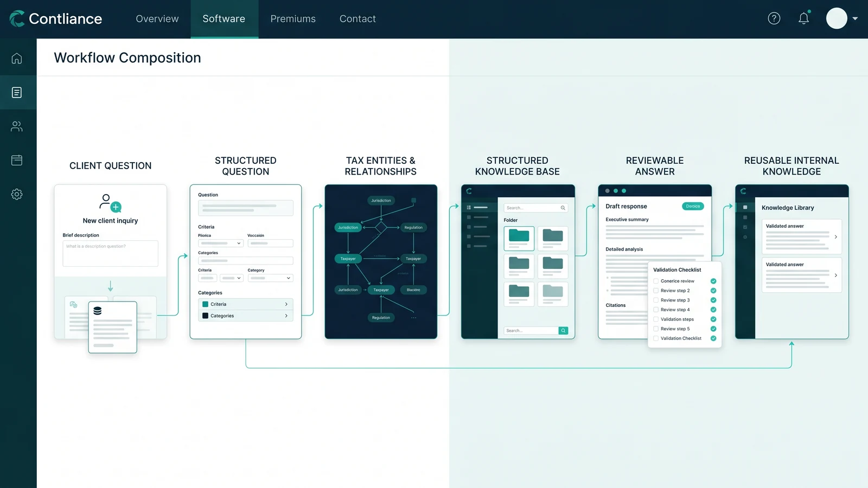Tick the Conerice review checkbox
Image resolution: width=868 pixels, height=488 pixels.
tap(656, 281)
